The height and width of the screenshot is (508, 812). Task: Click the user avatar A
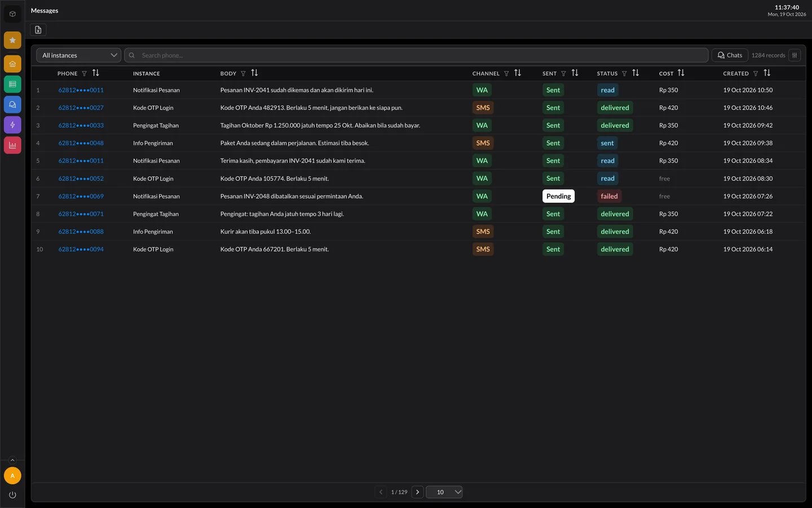[x=12, y=476]
